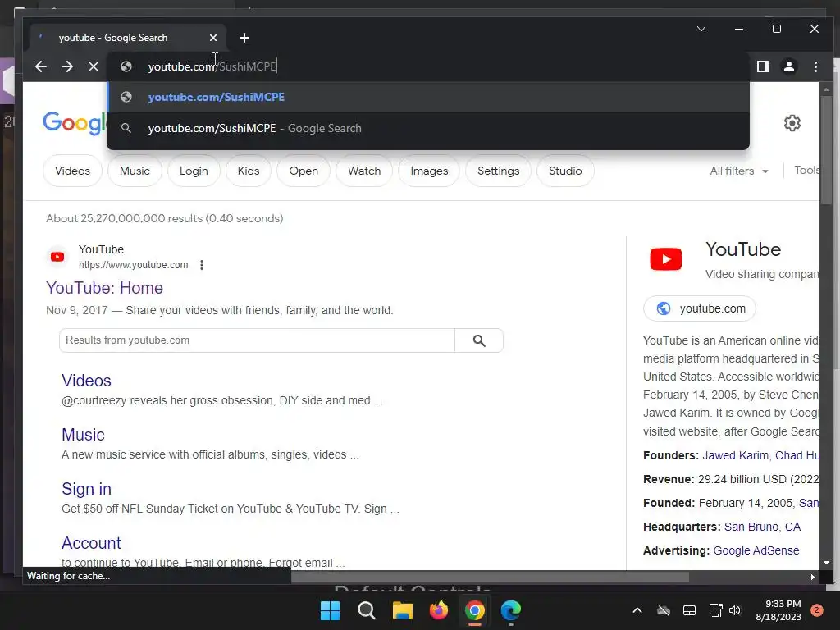Open the Music sitelink
The image size is (840, 630).
83,435
